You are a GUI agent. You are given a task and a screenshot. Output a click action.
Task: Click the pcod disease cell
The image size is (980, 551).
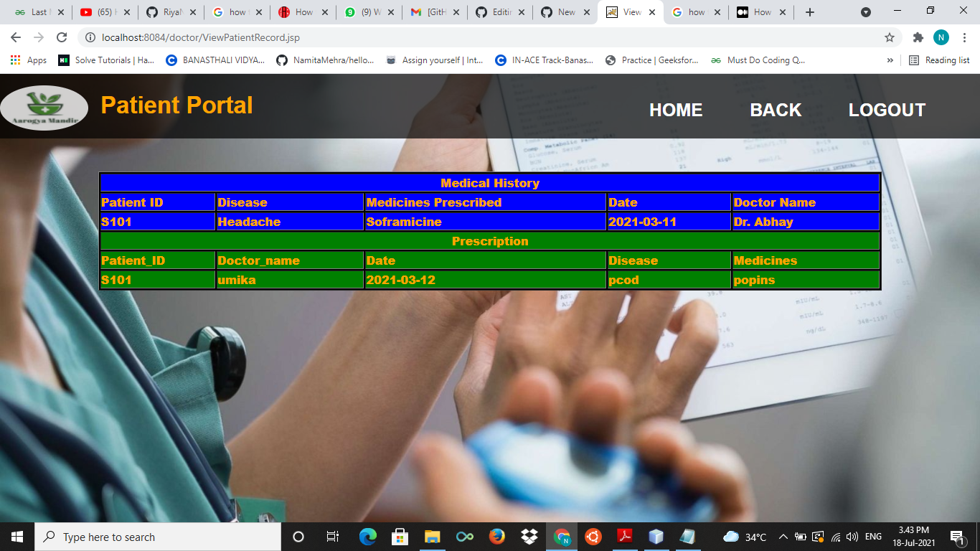(x=669, y=280)
